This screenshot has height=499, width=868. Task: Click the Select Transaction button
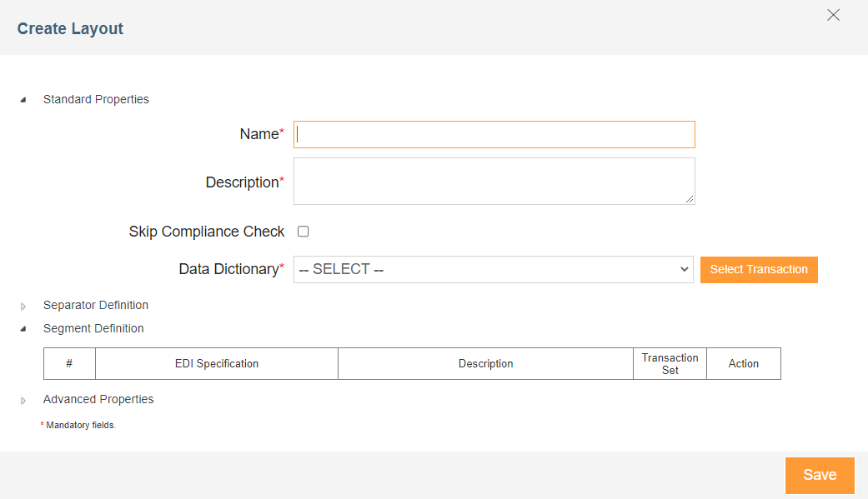(x=759, y=269)
